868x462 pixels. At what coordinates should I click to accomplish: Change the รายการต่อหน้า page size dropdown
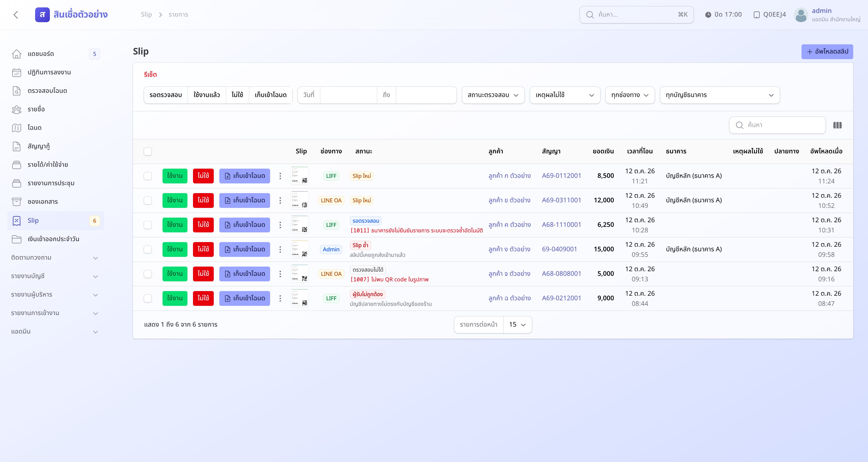518,324
